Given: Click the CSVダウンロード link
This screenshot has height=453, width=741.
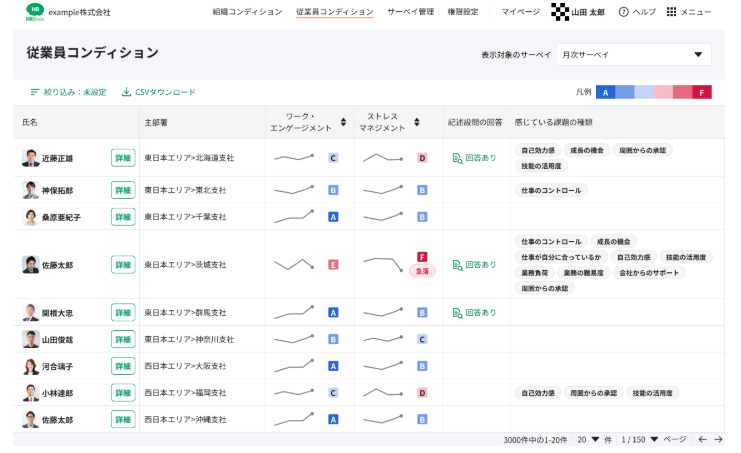Looking at the screenshot, I should (159, 92).
